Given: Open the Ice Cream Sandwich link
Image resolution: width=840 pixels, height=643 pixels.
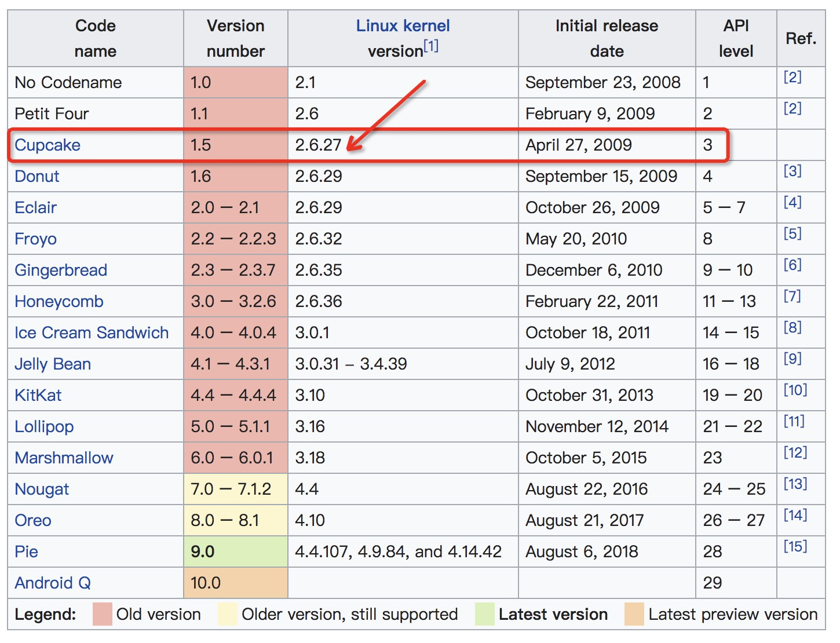Looking at the screenshot, I should coord(92,333).
